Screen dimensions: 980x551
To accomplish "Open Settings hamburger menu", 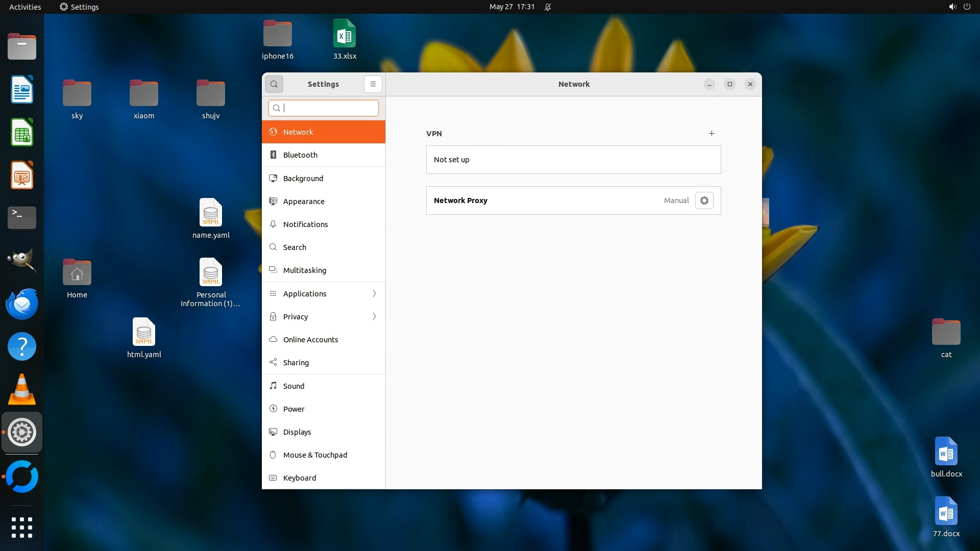I will coord(373,84).
